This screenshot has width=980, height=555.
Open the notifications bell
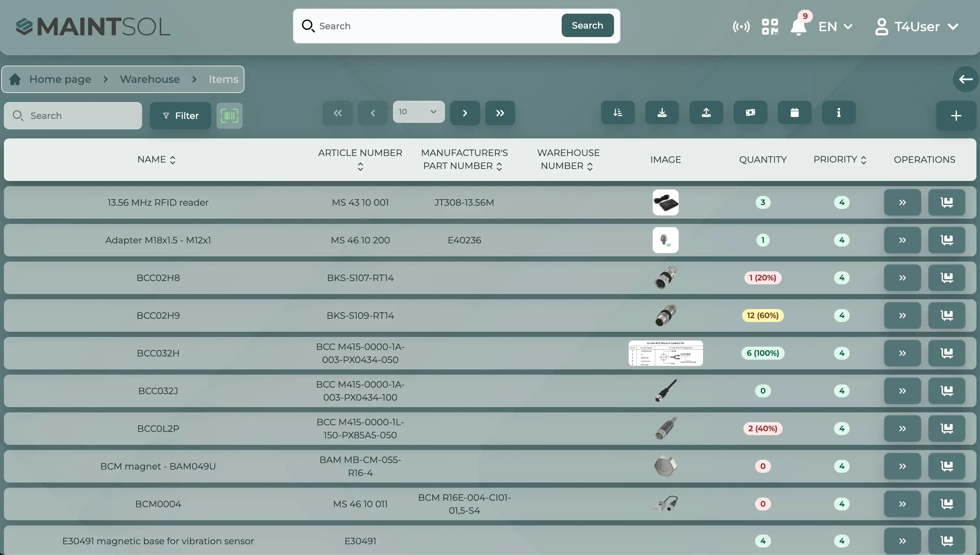(x=798, y=27)
